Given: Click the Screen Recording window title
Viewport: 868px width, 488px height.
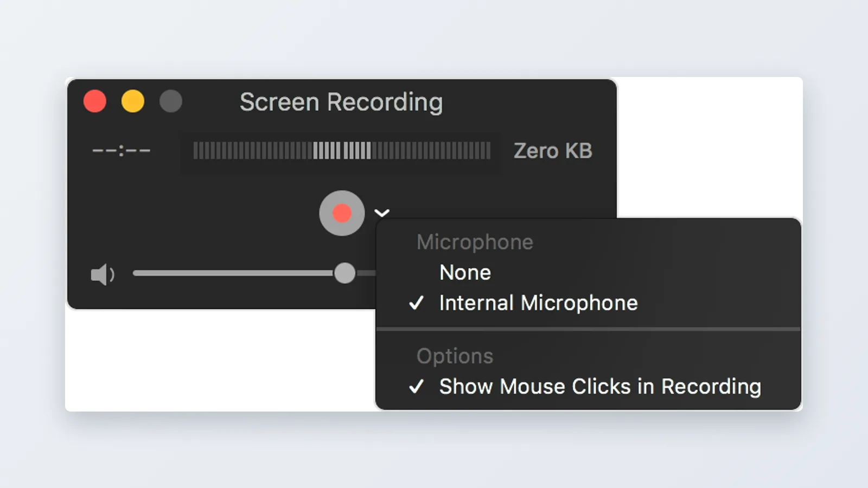Looking at the screenshot, I should tap(341, 102).
